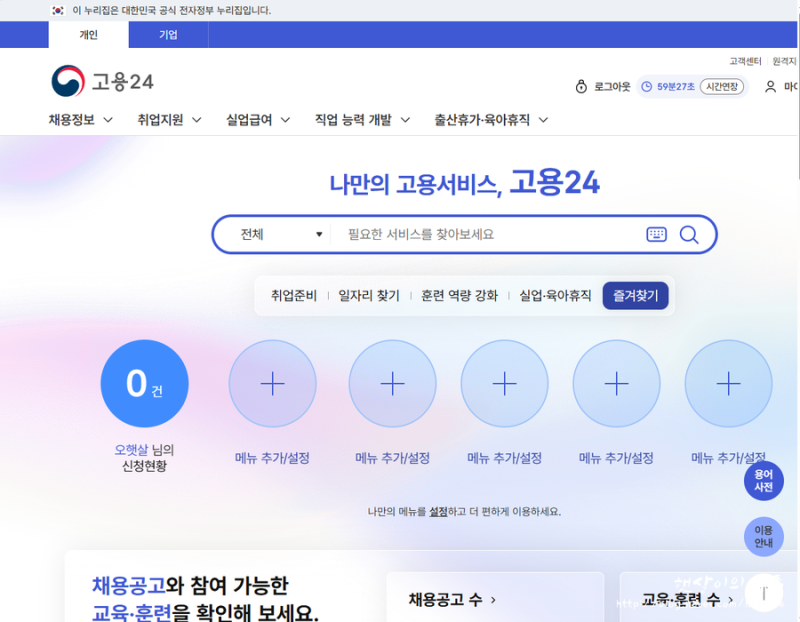Click the 오햇살 user name link
800x622 pixels.
[x=131, y=450]
